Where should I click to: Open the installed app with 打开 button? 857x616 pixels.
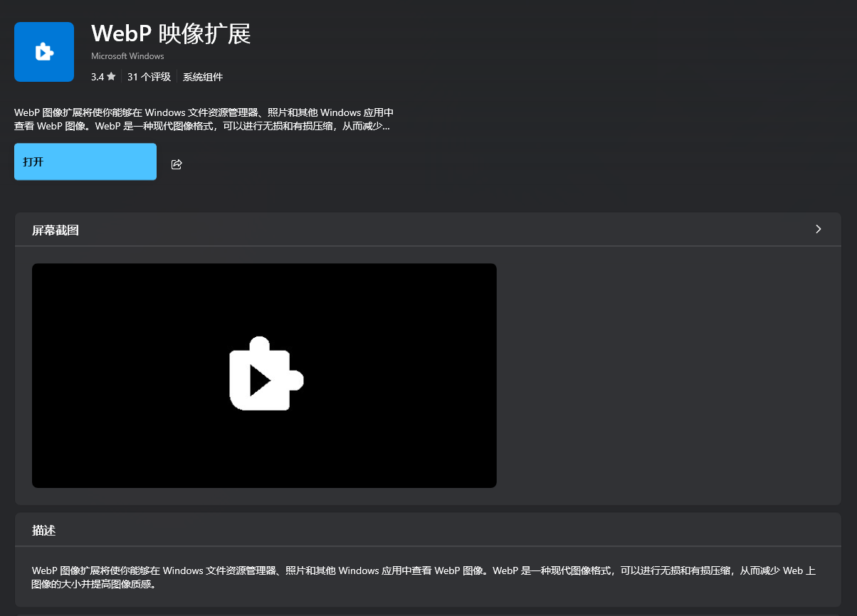click(85, 161)
